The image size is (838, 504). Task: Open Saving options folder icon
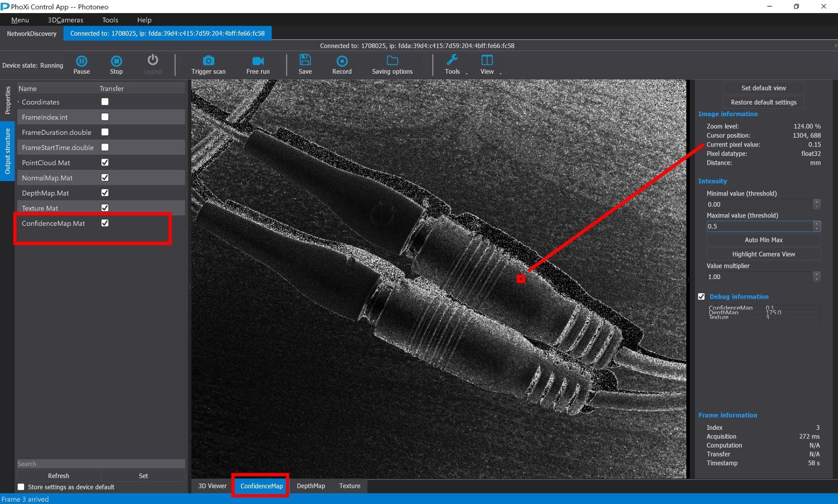click(392, 61)
